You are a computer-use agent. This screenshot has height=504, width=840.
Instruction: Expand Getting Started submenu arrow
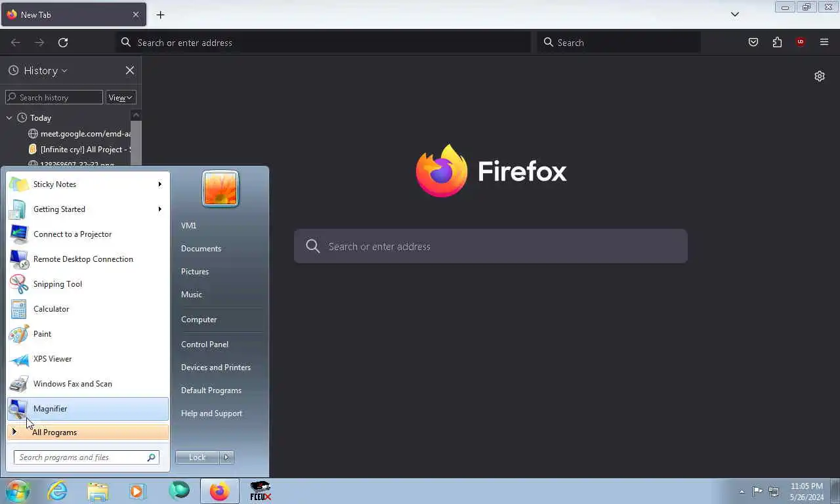pyautogui.click(x=159, y=209)
